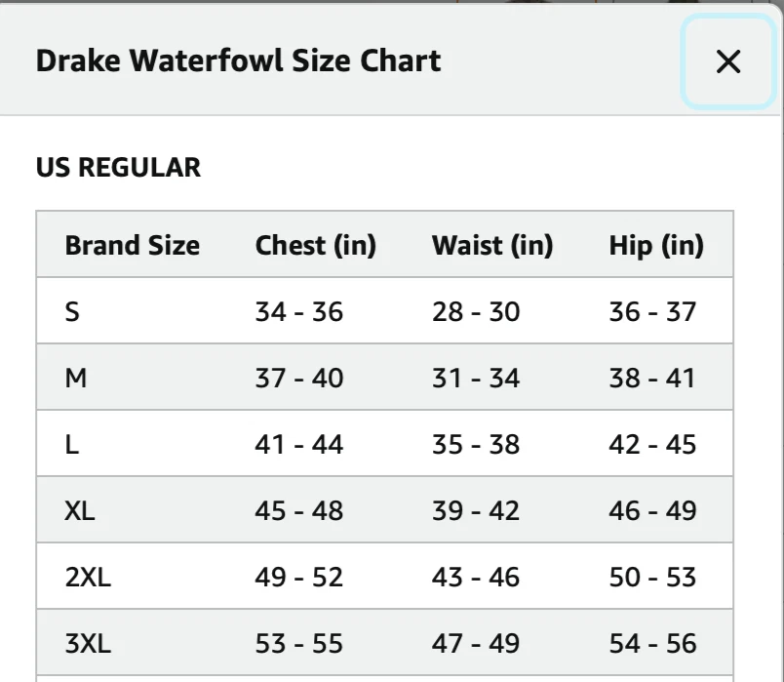Click the Drake Waterfowl Size Chart title
Screen dimensions: 784x682
(x=237, y=60)
